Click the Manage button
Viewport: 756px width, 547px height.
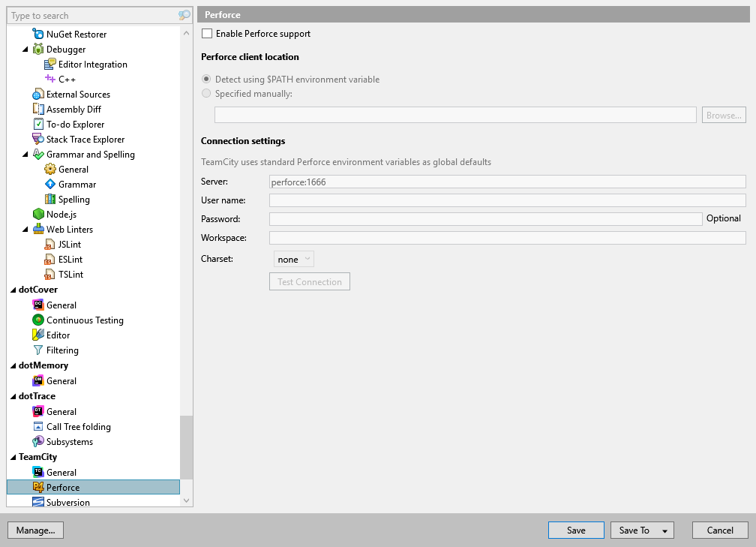[35, 530]
